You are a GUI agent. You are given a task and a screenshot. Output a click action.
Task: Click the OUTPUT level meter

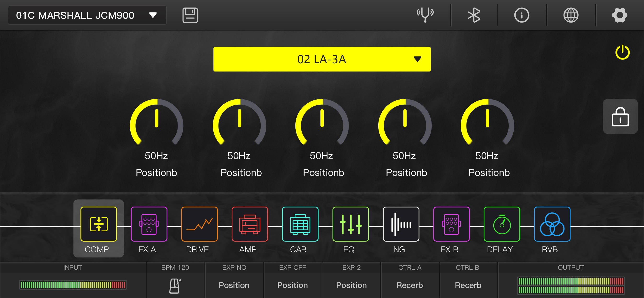pos(571,286)
